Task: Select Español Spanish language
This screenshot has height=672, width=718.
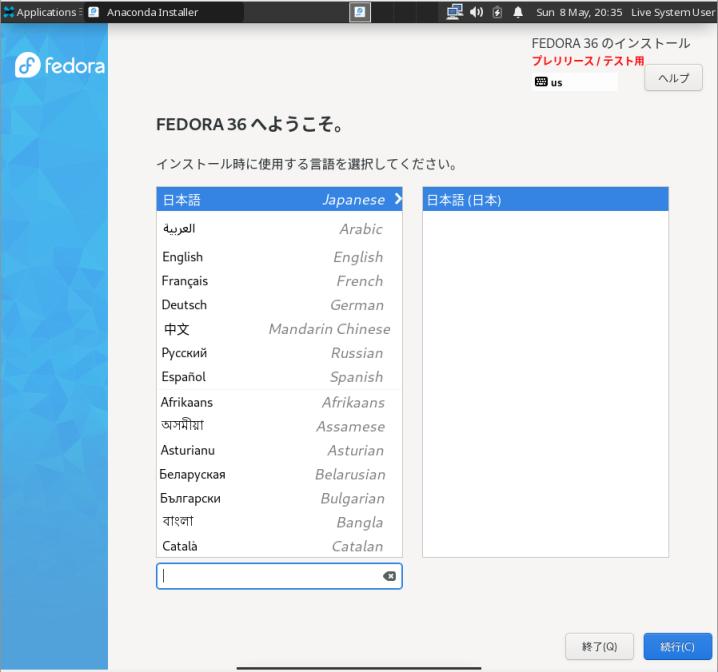Action: tap(279, 377)
